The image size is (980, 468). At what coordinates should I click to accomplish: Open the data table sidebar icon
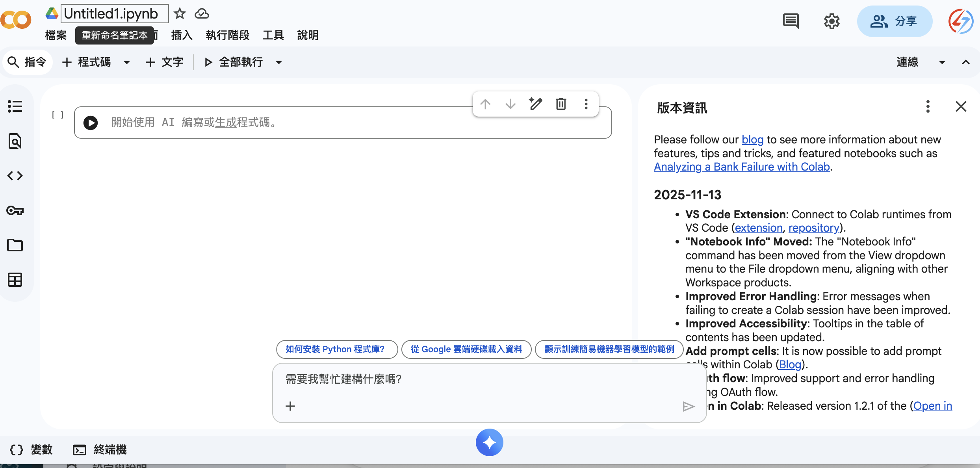coord(15,280)
